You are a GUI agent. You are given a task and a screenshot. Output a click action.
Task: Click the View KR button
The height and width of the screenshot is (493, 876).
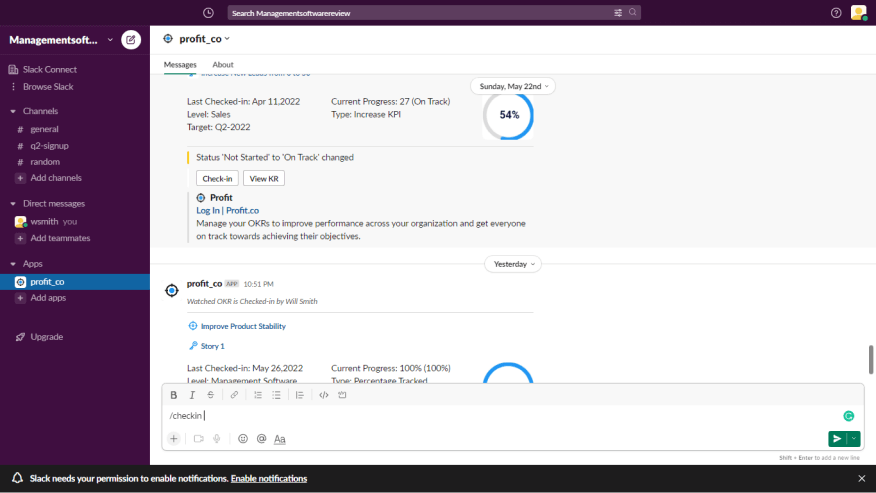click(x=264, y=179)
